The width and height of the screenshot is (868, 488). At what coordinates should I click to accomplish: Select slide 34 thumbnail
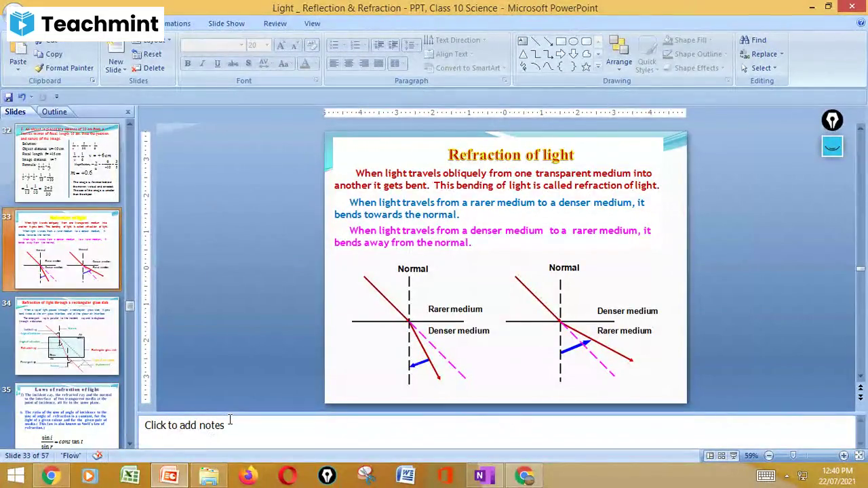click(x=67, y=336)
